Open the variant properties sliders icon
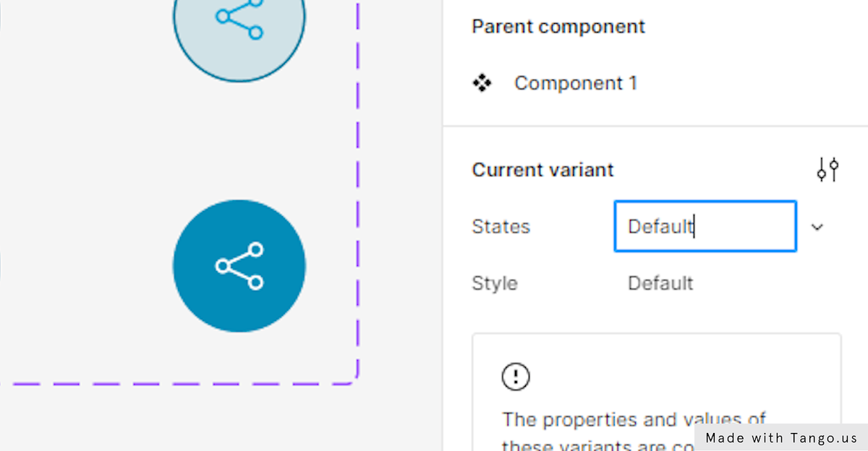Image resolution: width=868 pixels, height=451 pixels. 827,170
